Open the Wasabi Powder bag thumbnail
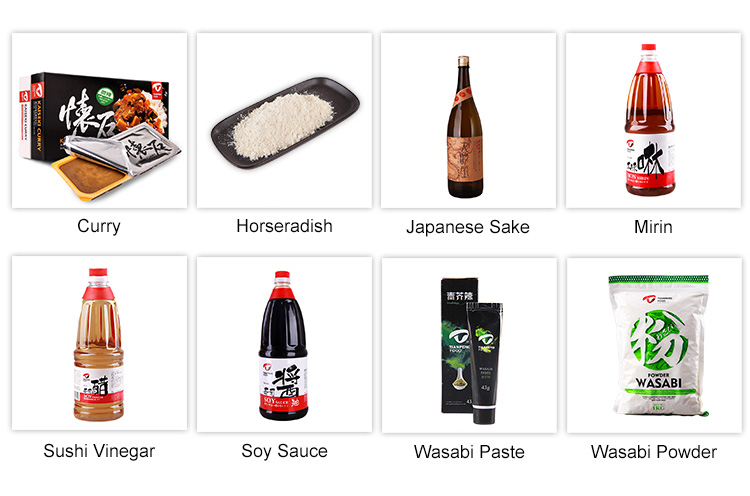This screenshot has height=496, width=750. tap(654, 345)
